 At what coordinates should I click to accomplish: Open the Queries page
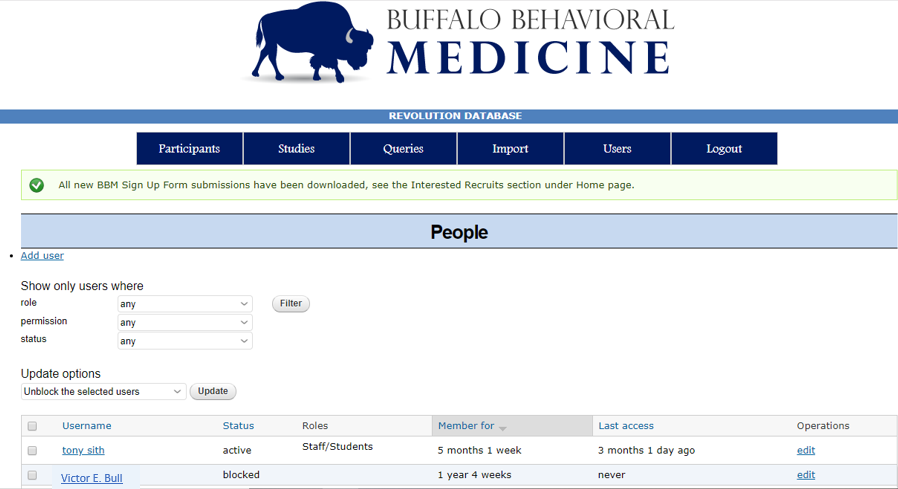coord(403,149)
